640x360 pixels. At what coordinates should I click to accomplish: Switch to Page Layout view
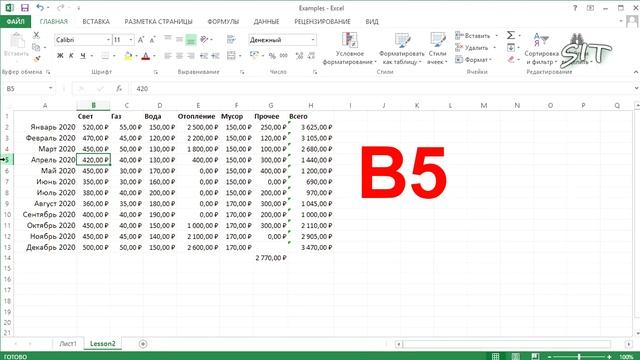[516, 356]
